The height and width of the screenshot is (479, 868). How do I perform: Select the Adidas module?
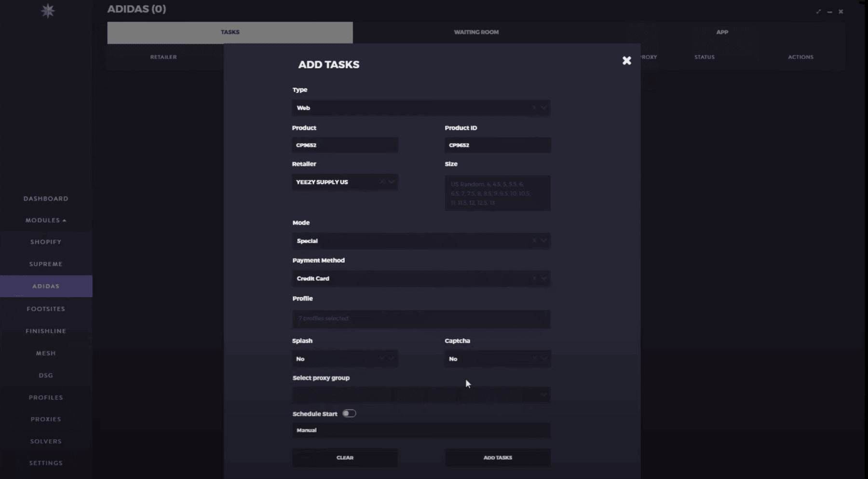click(x=46, y=287)
